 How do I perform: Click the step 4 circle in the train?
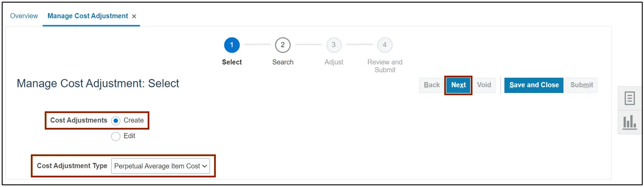click(385, 45)
